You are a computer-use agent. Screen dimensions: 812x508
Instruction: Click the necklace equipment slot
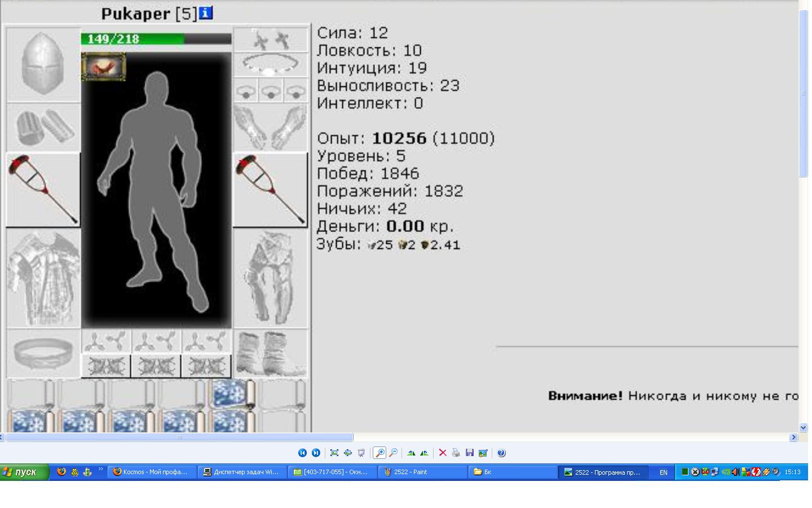270,64
